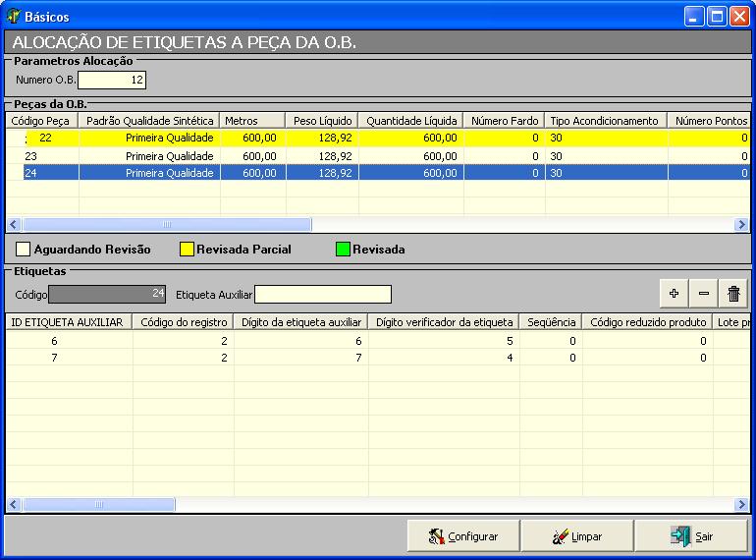Click the Básicos title bar app icon
The height and width of the screenshot is (560, 756).
pos(14,17)
